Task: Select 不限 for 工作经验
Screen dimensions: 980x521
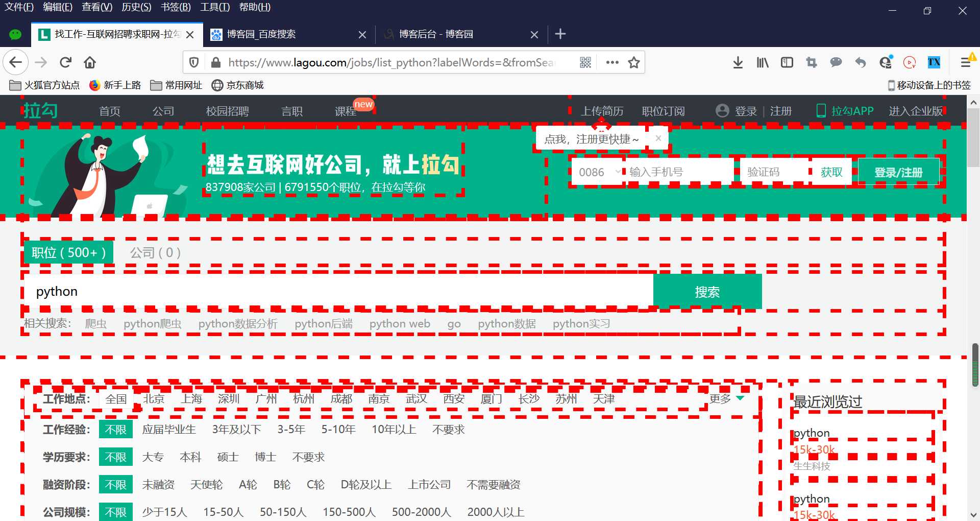Action: [116, 430]
